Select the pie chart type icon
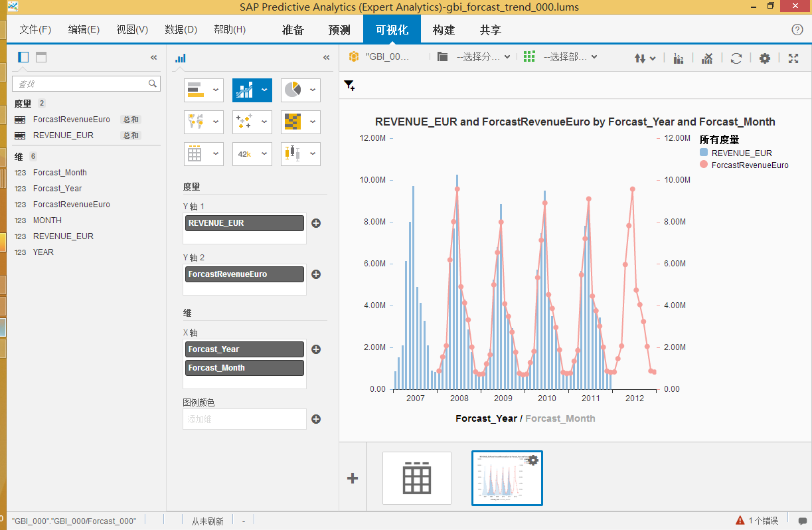This screenshot has width=812, height=530. point(293,90)
